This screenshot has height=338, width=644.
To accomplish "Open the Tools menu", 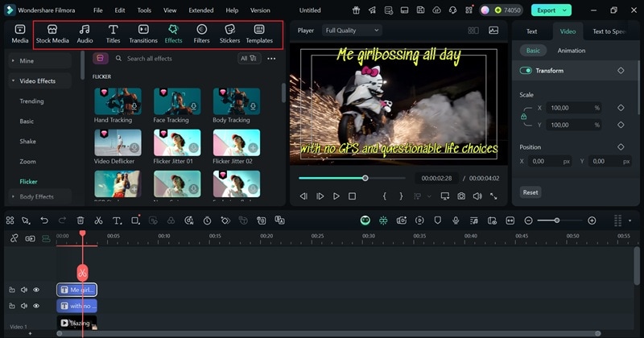I will (x=144, y=10).
